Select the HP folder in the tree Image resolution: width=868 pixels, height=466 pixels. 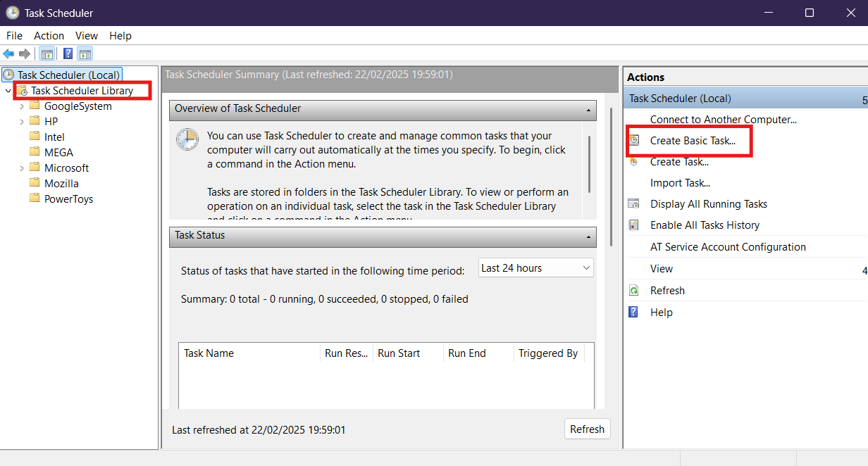tap(51, 122)
